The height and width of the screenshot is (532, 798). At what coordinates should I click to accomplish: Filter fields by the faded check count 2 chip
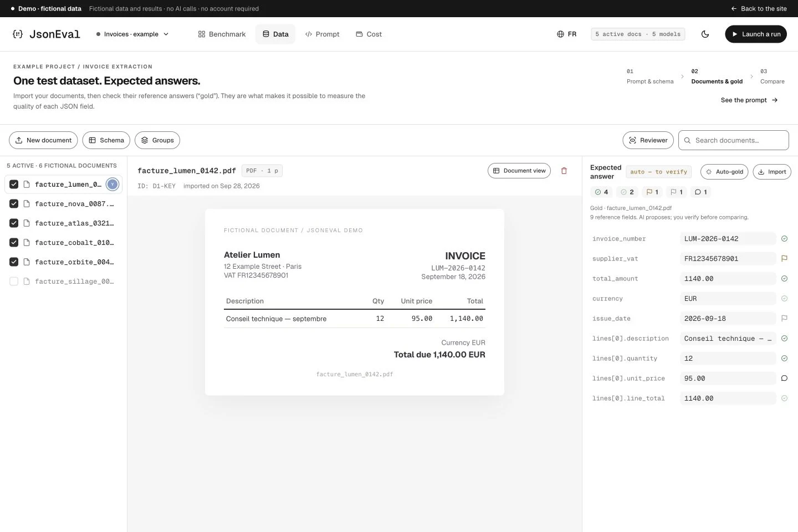[627, 192]
